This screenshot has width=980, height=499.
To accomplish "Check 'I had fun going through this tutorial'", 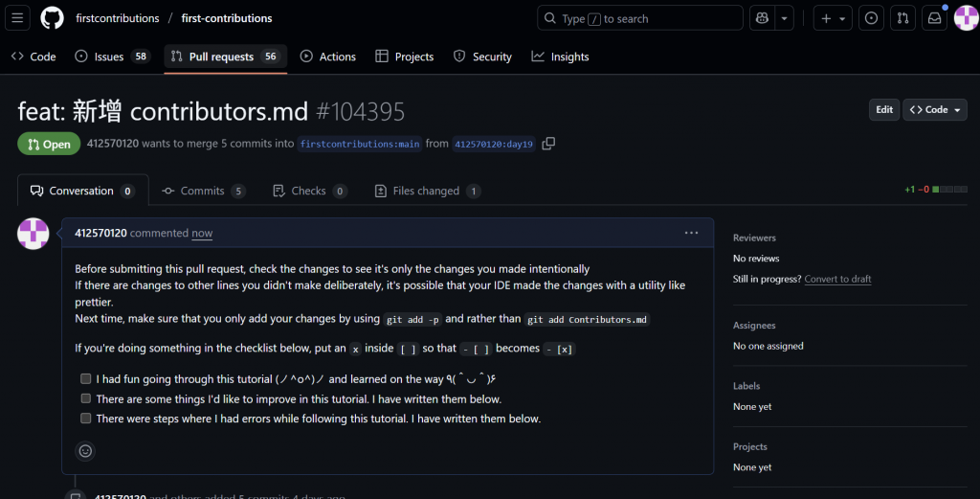I will (85, 379).
